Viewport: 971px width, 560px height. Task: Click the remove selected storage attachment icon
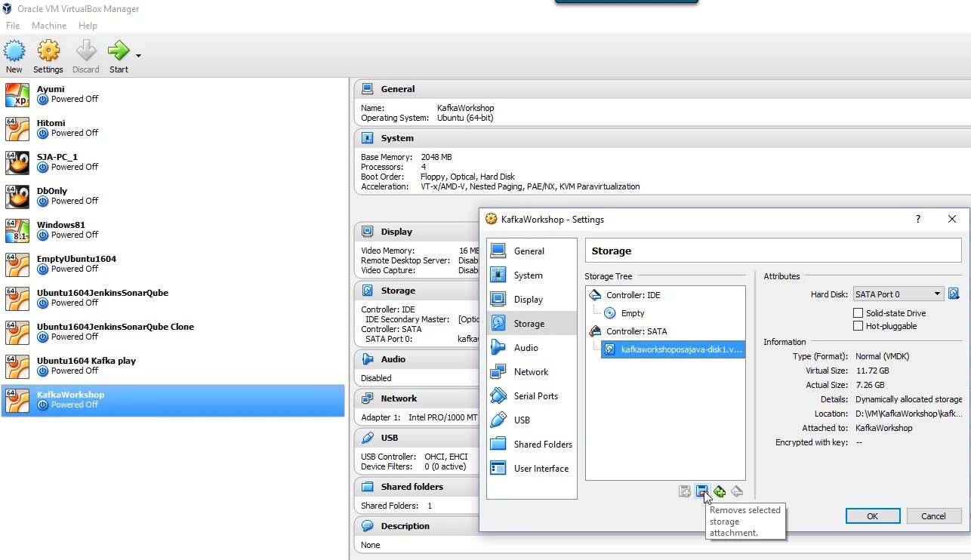[x=702, y=492]
